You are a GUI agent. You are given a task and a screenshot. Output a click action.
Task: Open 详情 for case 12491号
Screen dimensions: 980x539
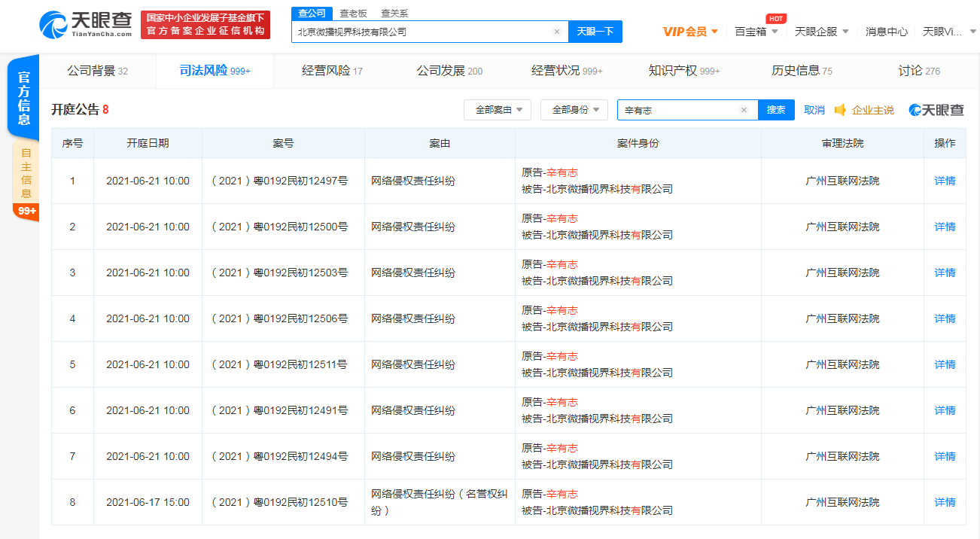(945, 410)
